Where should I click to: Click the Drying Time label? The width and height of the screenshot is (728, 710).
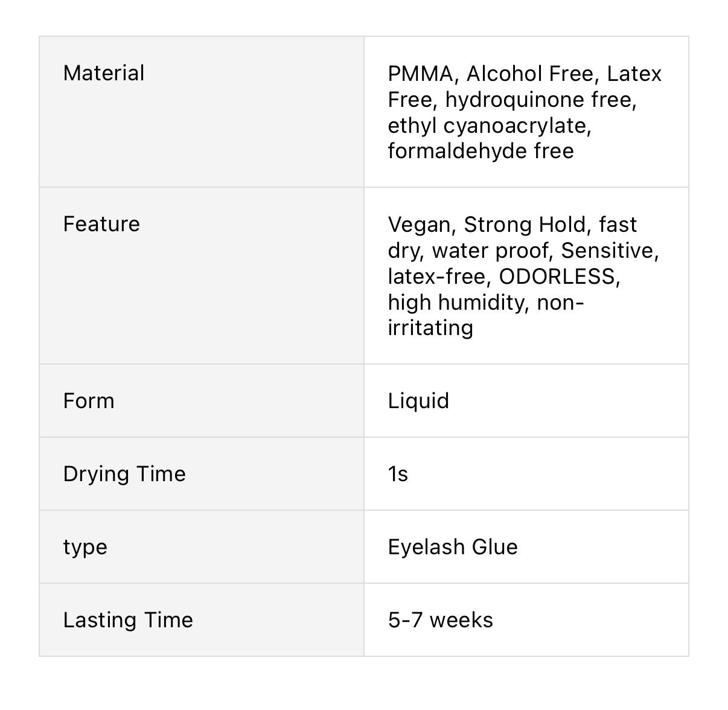click(x=124, y=474)
